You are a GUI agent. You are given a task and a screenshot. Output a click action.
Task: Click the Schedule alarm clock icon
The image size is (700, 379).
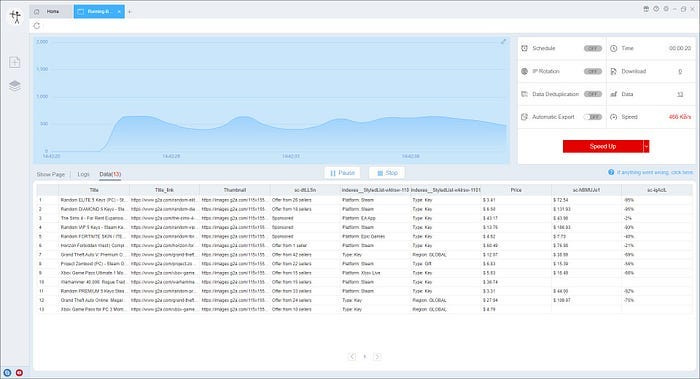pos(525,48)
